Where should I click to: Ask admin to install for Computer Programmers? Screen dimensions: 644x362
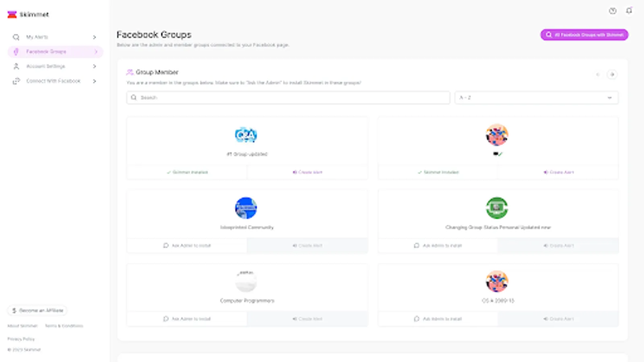(x=187, y=319)
